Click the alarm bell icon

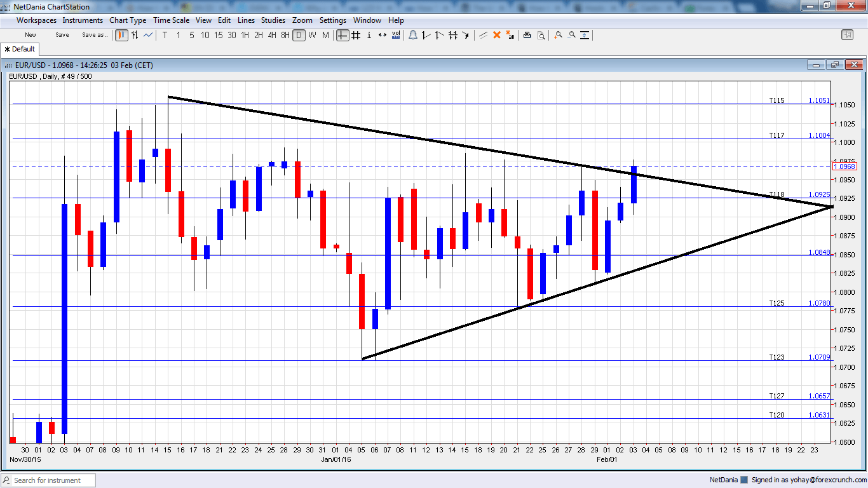[412, 35]
